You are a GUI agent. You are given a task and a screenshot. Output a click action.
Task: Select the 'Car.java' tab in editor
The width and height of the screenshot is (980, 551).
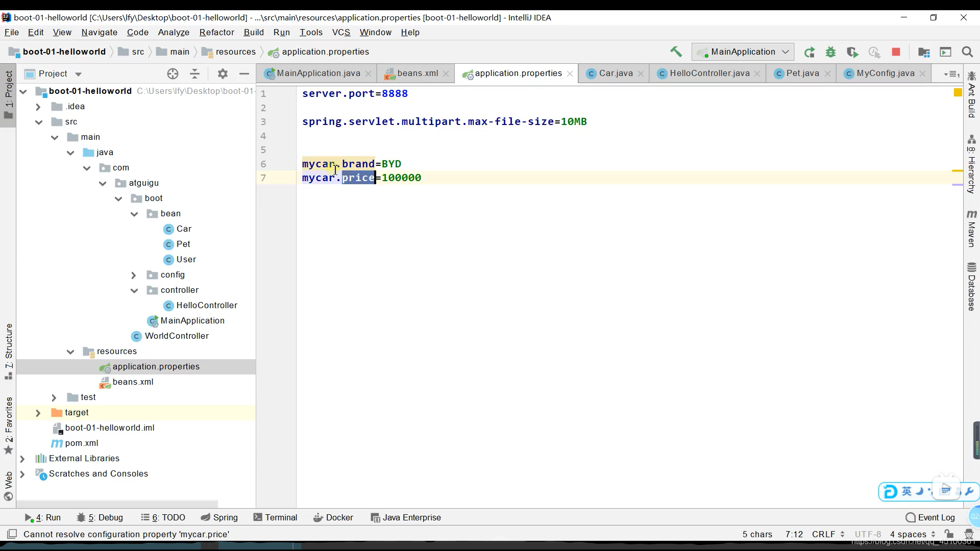click(610, 72)
